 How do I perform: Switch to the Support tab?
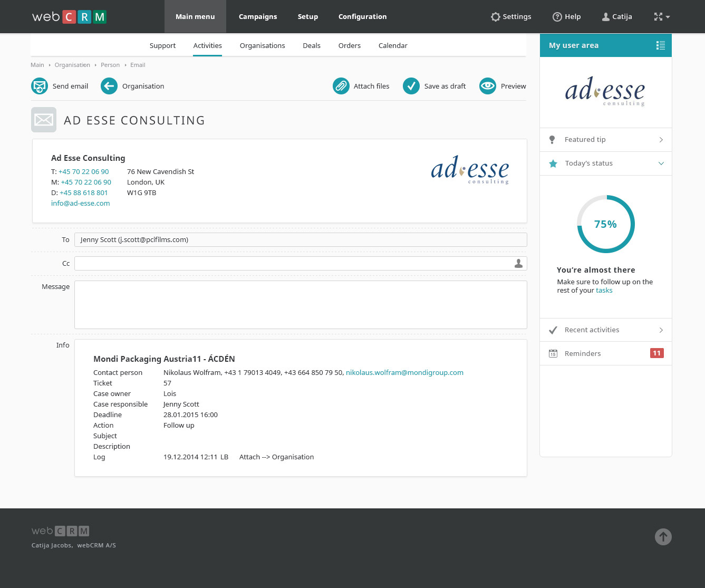(162, 45)
